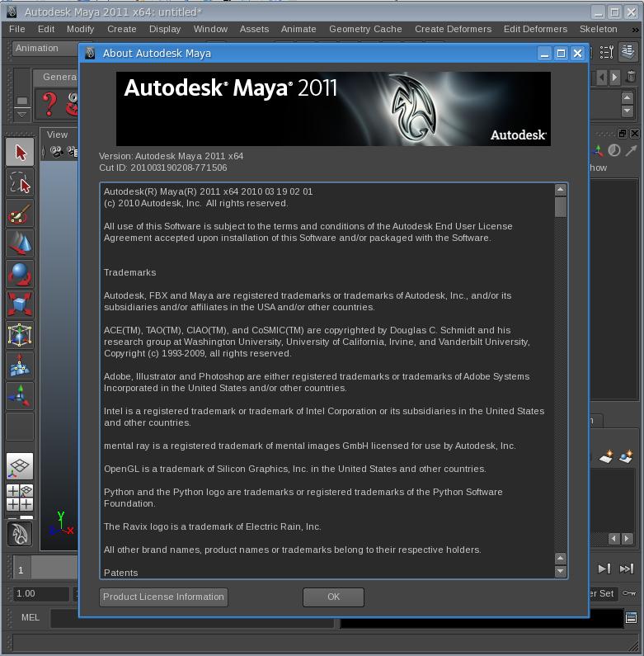Step forward one key button

[x=604, y=569]
